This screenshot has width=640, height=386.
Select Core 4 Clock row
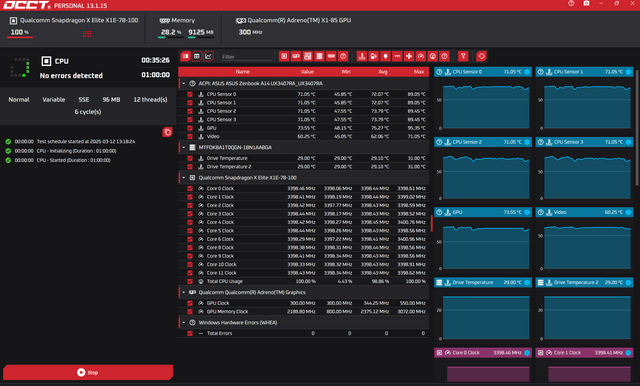304,222
